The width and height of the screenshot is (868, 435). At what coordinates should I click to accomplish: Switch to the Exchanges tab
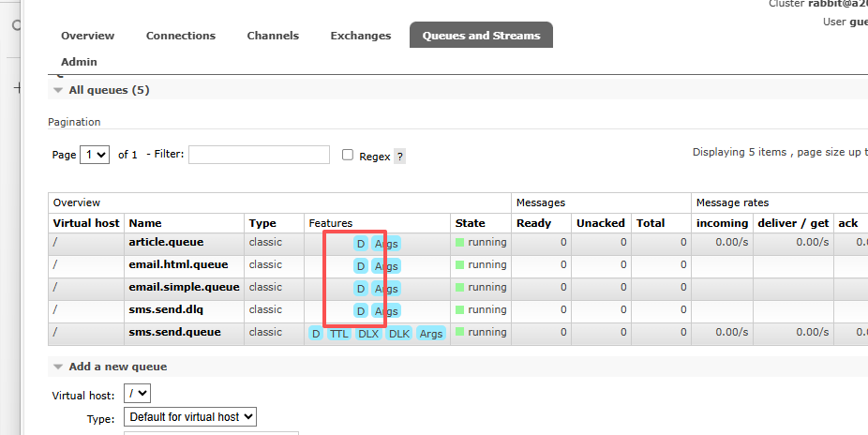(360, 36)
